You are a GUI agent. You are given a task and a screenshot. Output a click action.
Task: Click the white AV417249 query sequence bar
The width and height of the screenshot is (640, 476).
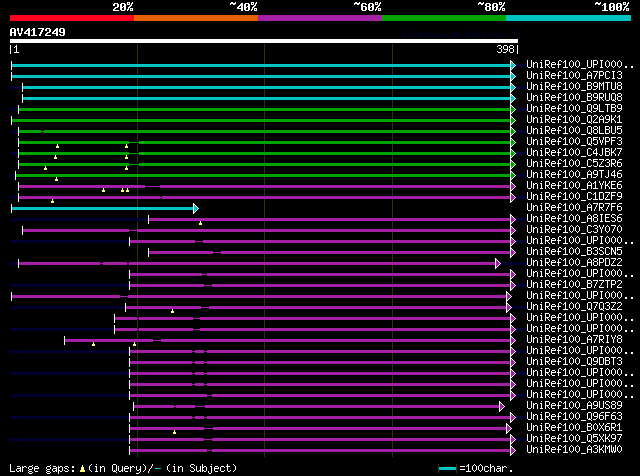pyautogui.click(x=264, y=41)
